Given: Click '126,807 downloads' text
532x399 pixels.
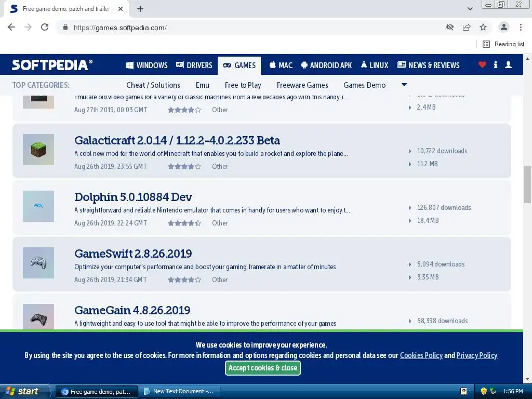Looking at the screenshot, I should pyautogui.click(x=444, y=208).
